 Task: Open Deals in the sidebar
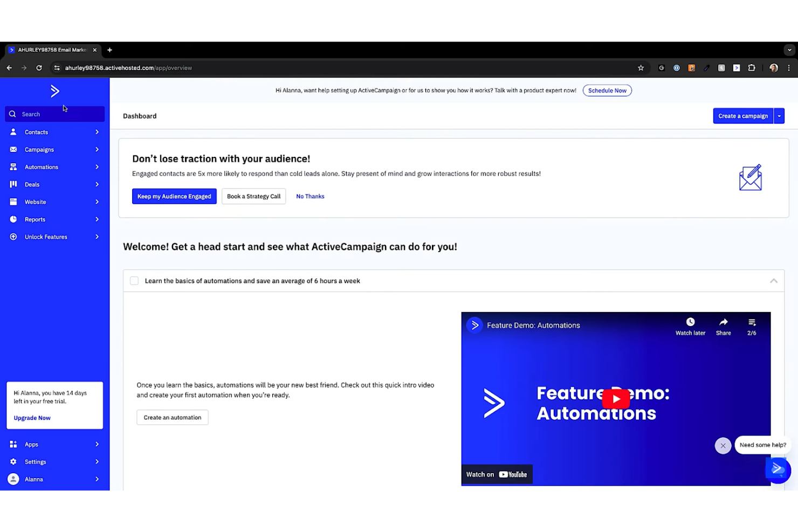point(54,184)
